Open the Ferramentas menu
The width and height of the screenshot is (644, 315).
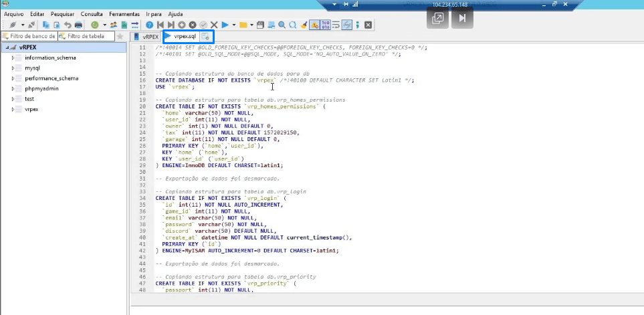pyautogui.click(x=124, y=14)
